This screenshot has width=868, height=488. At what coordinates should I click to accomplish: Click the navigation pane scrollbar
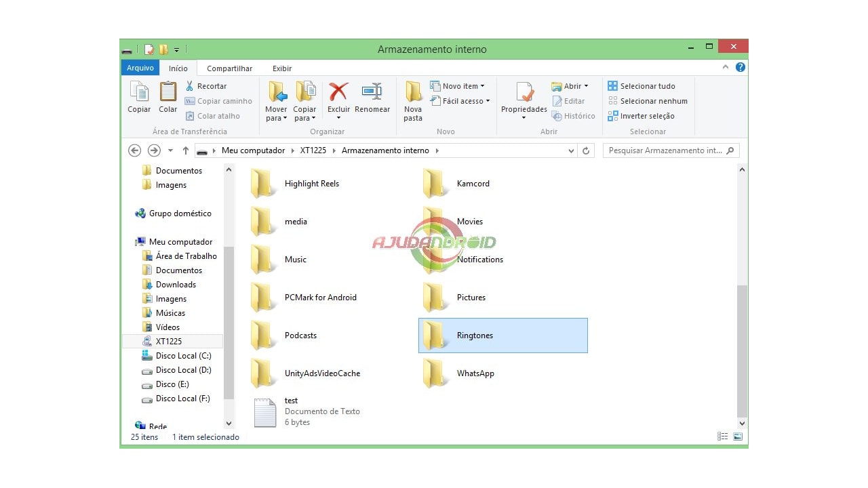pos(229,323)
